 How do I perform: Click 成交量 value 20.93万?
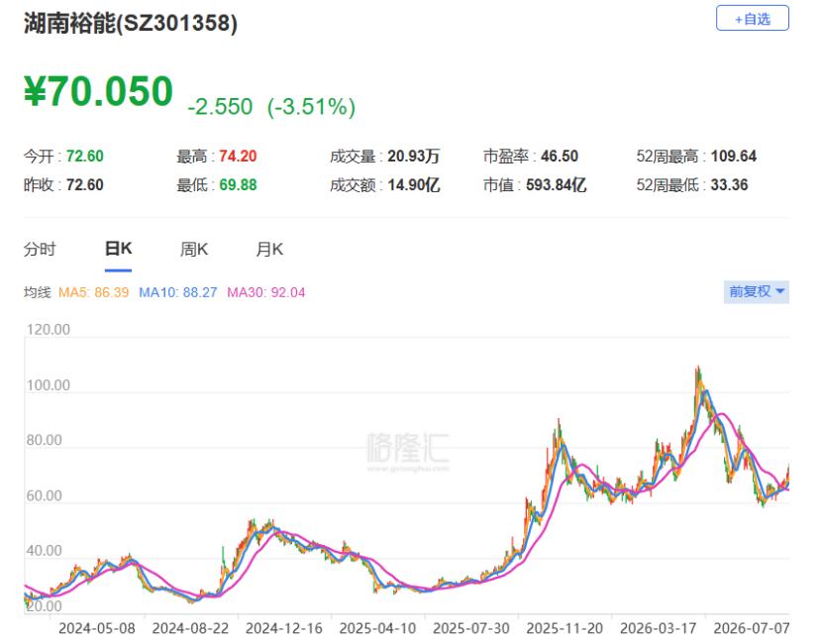414,157
